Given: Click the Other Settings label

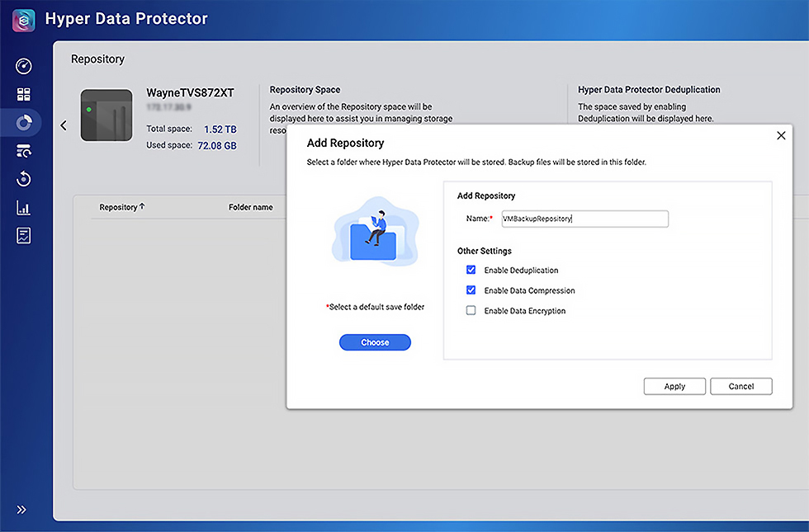Looking at the screenshot, I should [485, 251].
